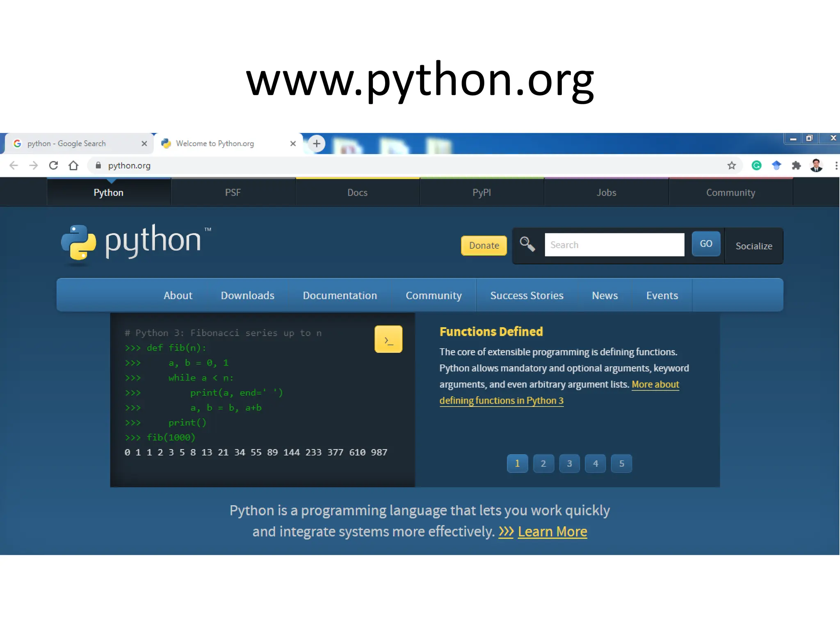Open the Chrome three-dot menu
Image resolution: width=840 pixels, height=630 pixels.
click(x=836, y=165)
